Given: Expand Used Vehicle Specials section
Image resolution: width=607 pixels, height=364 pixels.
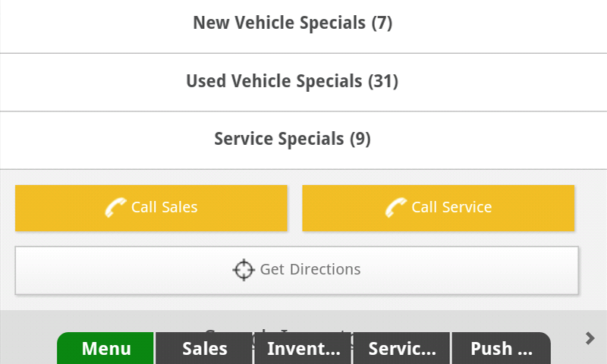Looking at the screenshot, I should tap(292, 81).
